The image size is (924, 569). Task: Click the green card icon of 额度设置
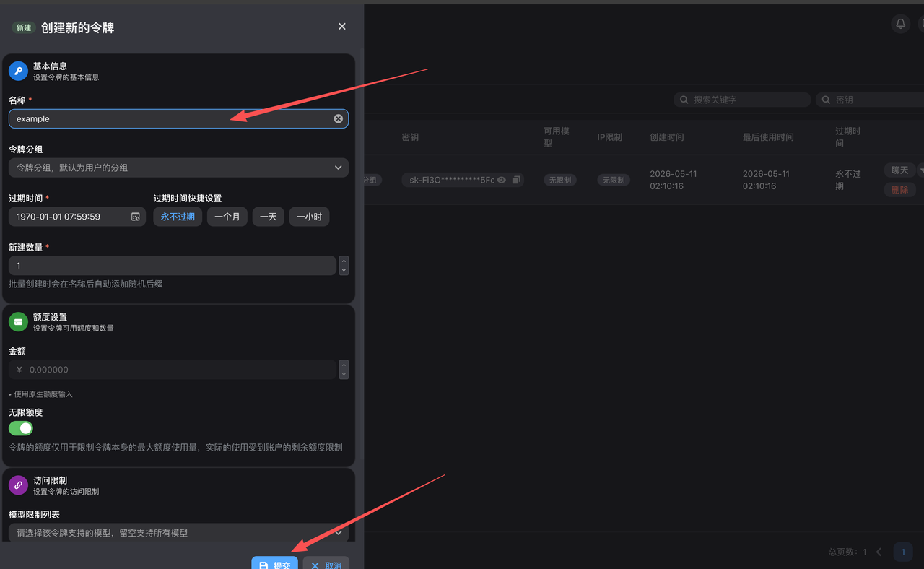pyautogui.click(x=18, y=322)
